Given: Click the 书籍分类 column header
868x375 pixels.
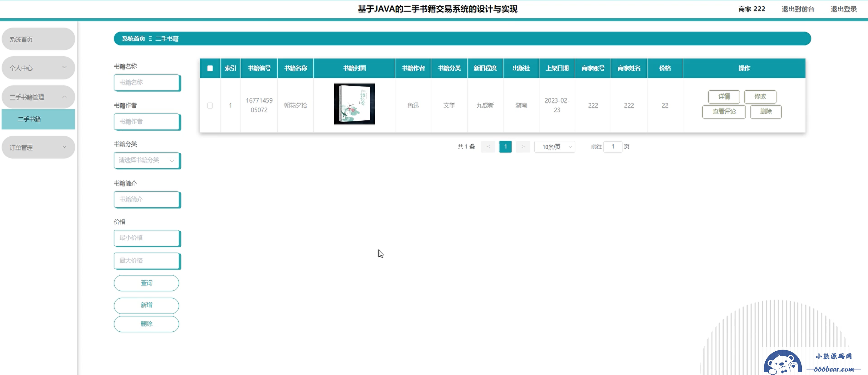Looking at the screenshot, I should pos(449,68).
